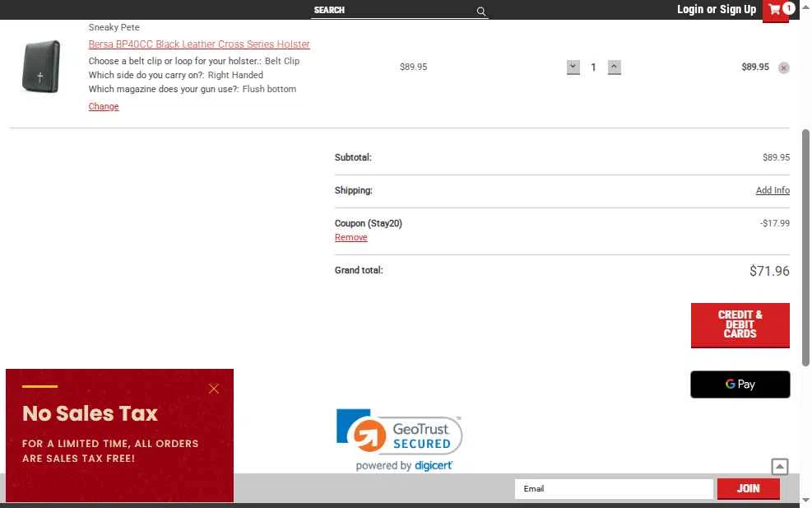Click the page vertical scrollbar
Viewport: 812px width, 508px height.
(805, 248)
